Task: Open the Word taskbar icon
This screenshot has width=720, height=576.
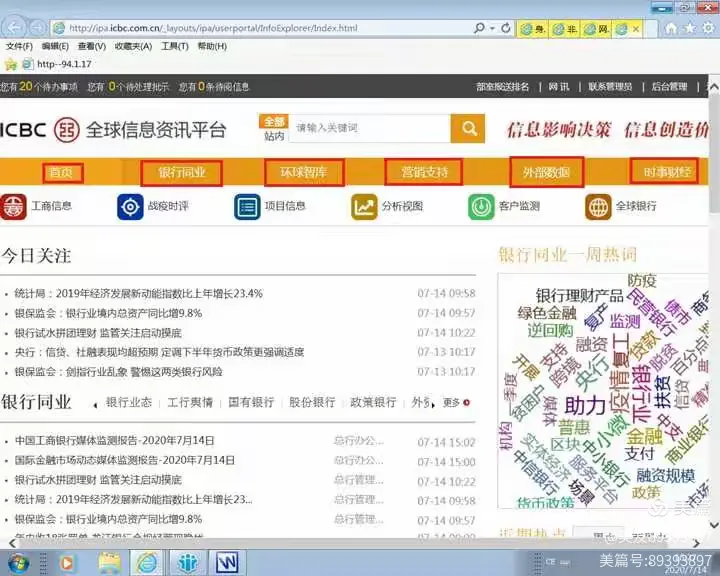Action: pyautogui.click(x=227, y=563)
